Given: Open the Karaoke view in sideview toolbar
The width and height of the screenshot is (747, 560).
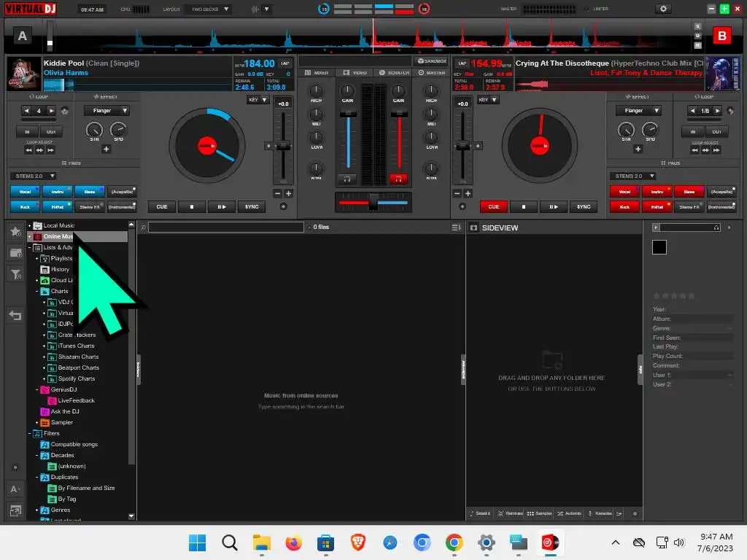Looking at the screenshot, I should (600, 513).
